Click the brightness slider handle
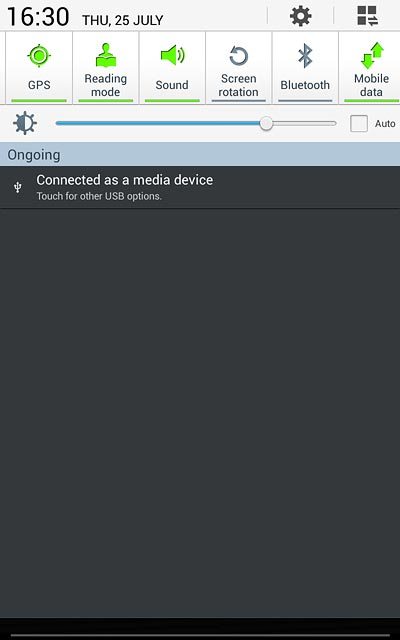The width and height of the screenshot is (400, 640). (266, 123)
